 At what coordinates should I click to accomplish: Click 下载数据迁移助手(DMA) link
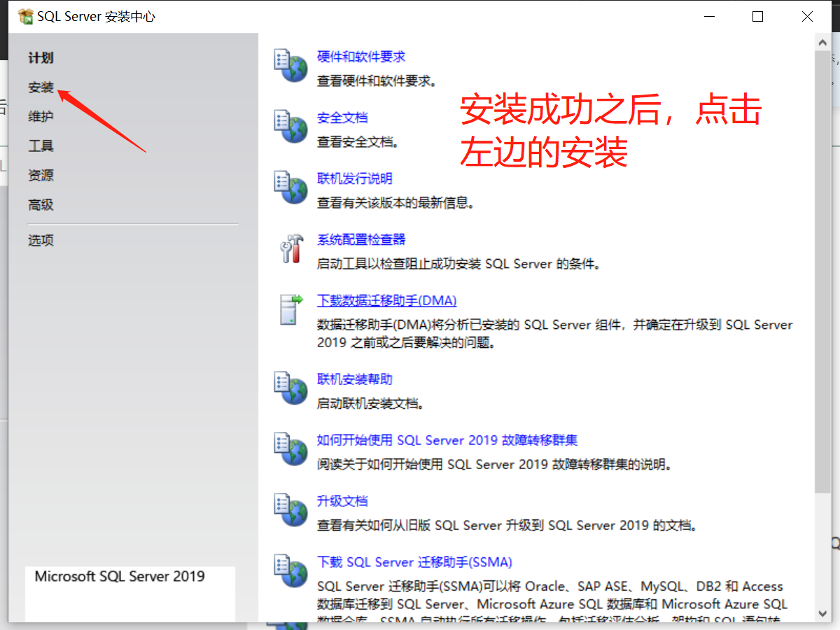tap(386, 300)
